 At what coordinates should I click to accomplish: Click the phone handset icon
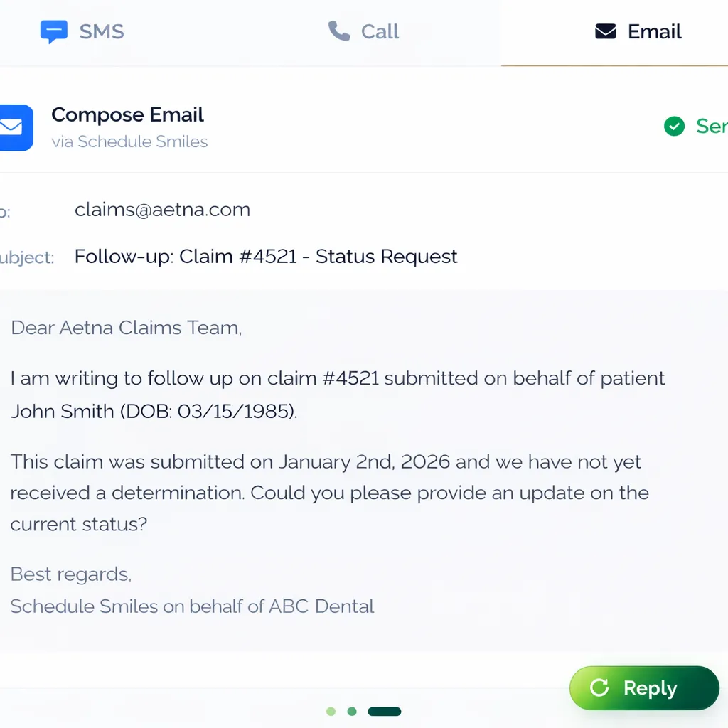339,31
